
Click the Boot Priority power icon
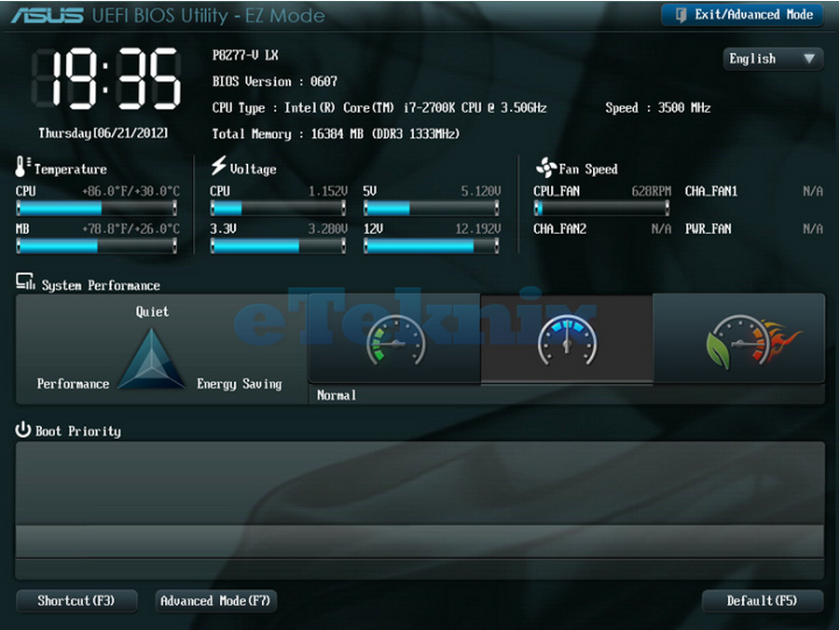click(x=23, y=429)
